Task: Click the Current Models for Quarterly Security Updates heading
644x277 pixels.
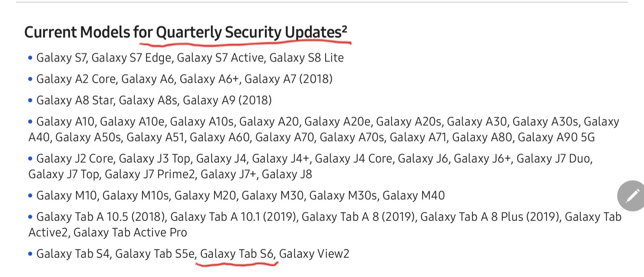Action: 186,32
